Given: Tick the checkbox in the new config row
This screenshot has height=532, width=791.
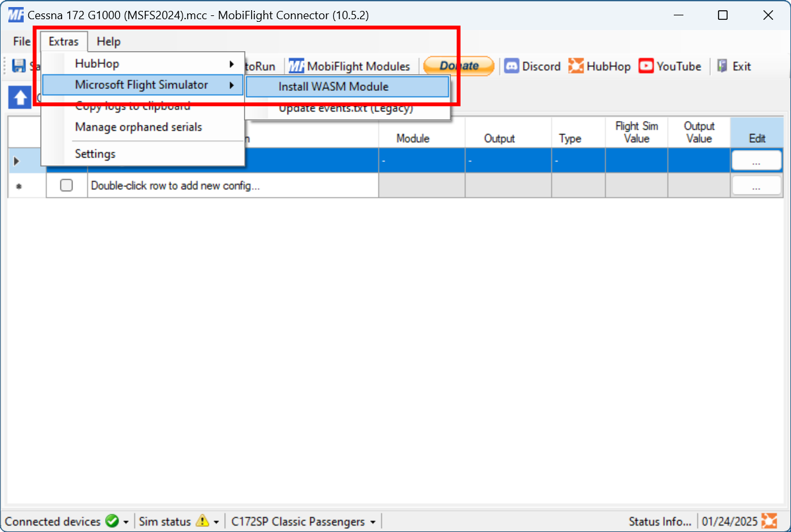Looking at the screenshot, I should point(66,186).
